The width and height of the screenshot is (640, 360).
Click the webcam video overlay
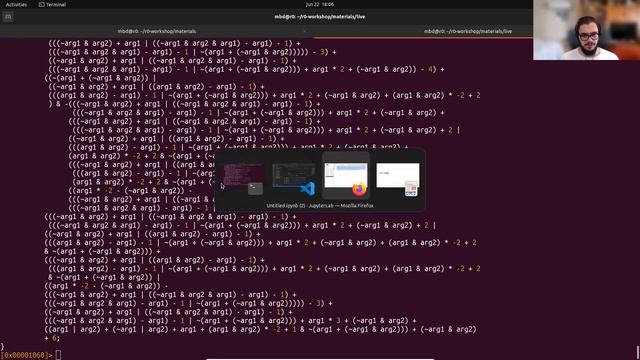587,30
